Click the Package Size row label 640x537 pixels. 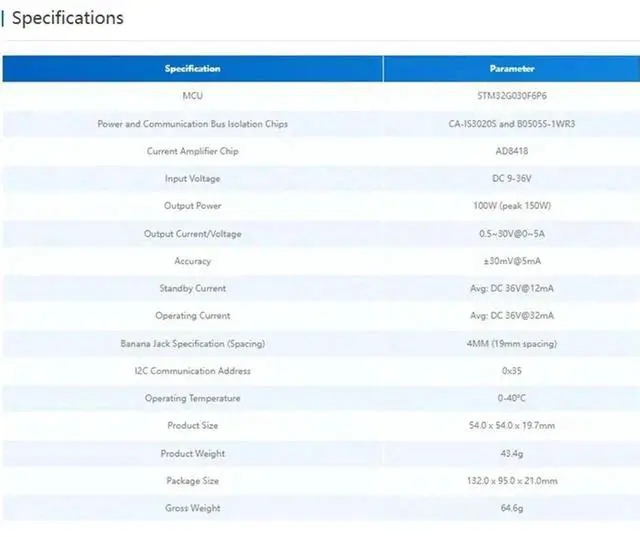(192, 481)
